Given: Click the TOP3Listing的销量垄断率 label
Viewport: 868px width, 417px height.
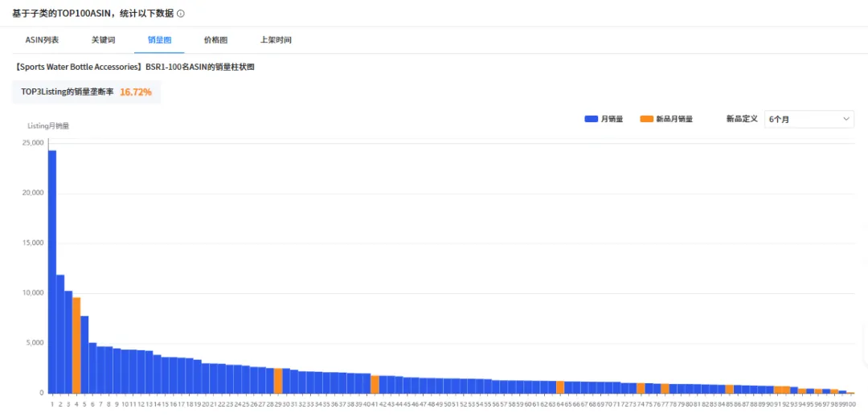Looking at the screenshot, I should pos(67,92).
